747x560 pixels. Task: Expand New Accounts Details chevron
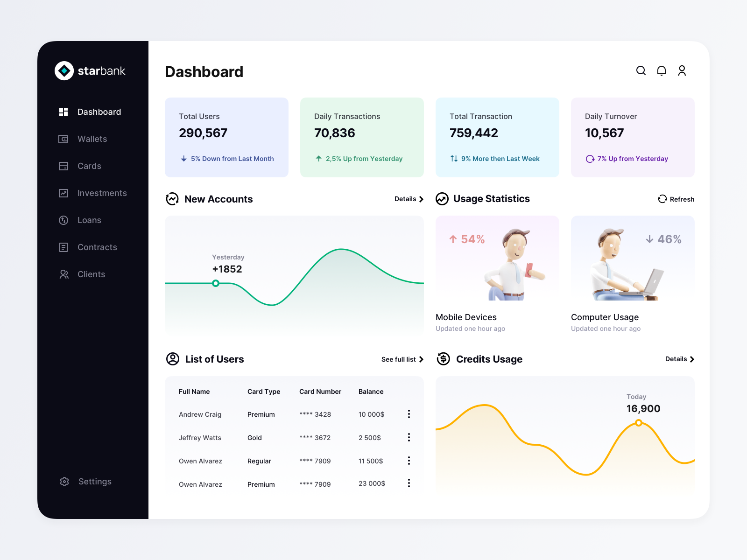pos(421,199)
